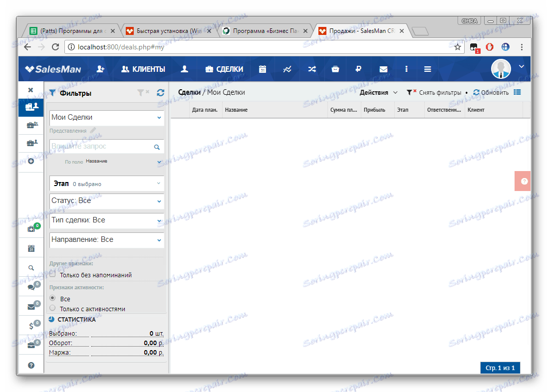Screen dimensions: 549x392
Task: Open the ruble finance icon in the navbar
Action: point(358,69)
